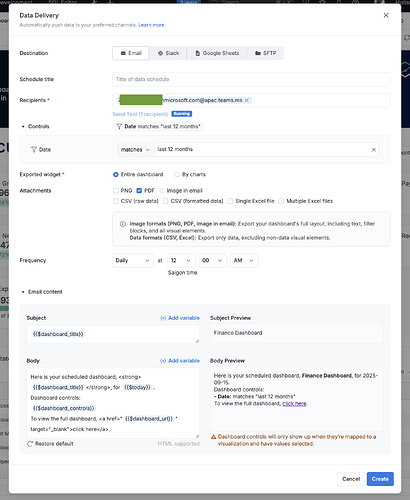The height and width of the screenshot is (500, 410).
Task: Click the Date matches filter chip
Action: pos(158,127)
